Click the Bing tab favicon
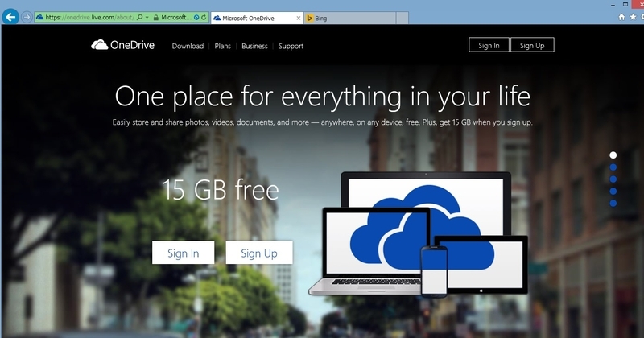 click(x=310, y=18)
